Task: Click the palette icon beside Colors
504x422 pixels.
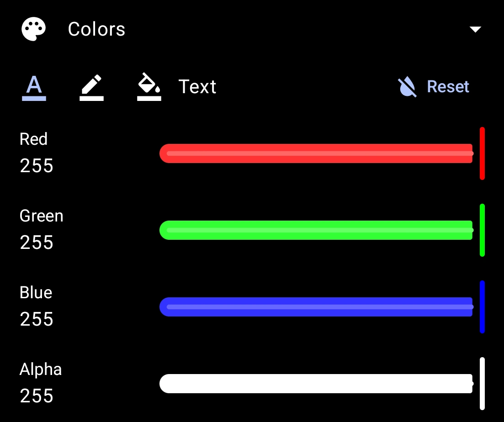Action: pos(34,28)
